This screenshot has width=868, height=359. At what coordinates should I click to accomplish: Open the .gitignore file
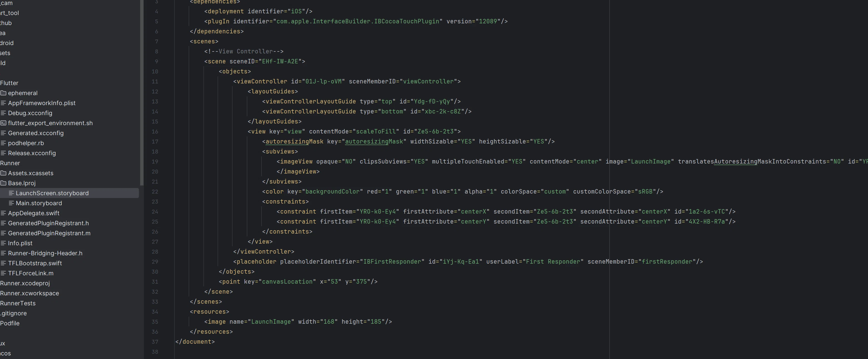point(13,313)
